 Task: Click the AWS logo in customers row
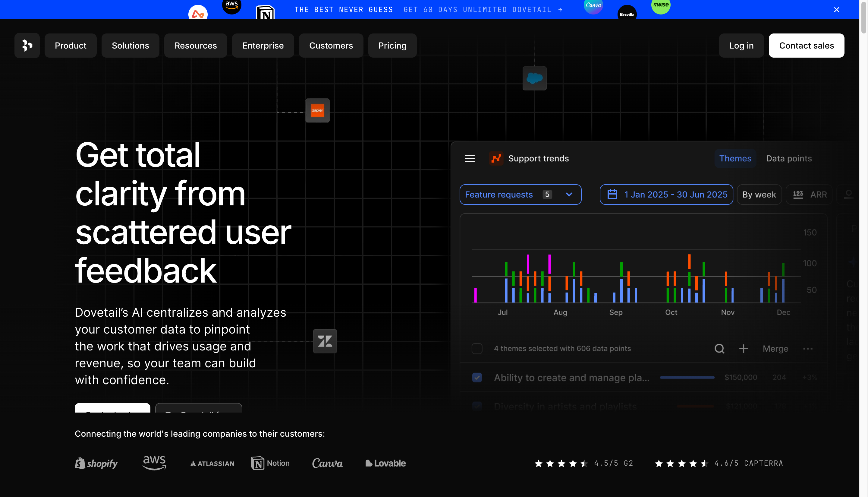coord(154,463)
